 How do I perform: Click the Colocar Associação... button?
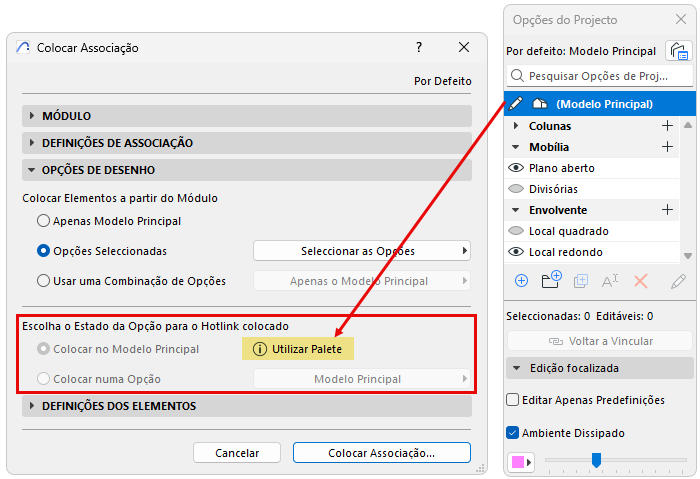381,453
